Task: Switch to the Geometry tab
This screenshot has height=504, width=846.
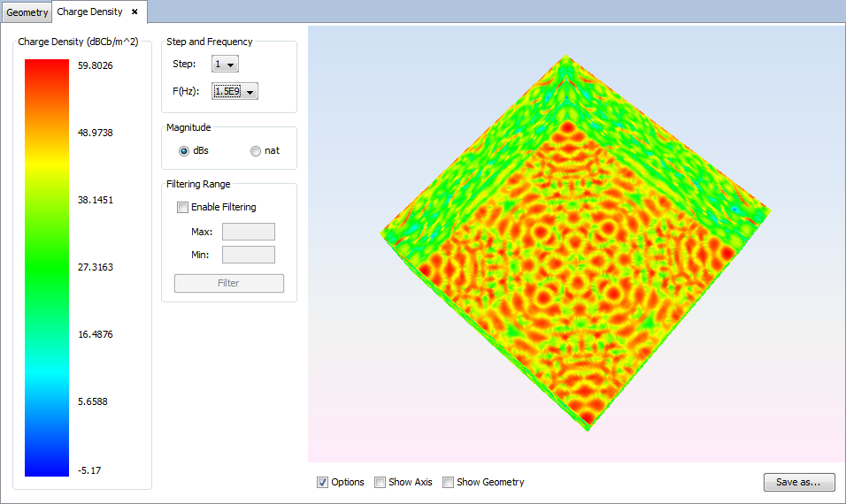Action: click(x=27, y=13)
